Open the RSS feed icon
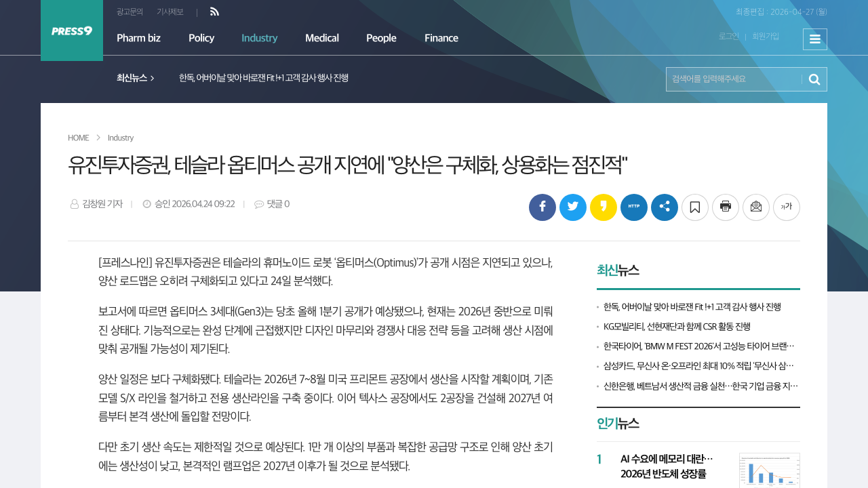Image resolution: width=868 pixels, height=488 pixels. pos(214,12)
